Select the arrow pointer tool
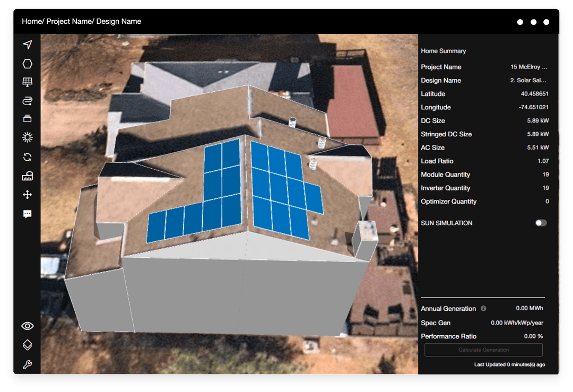Screen dimensions: 573x392 tap(28, 45)
